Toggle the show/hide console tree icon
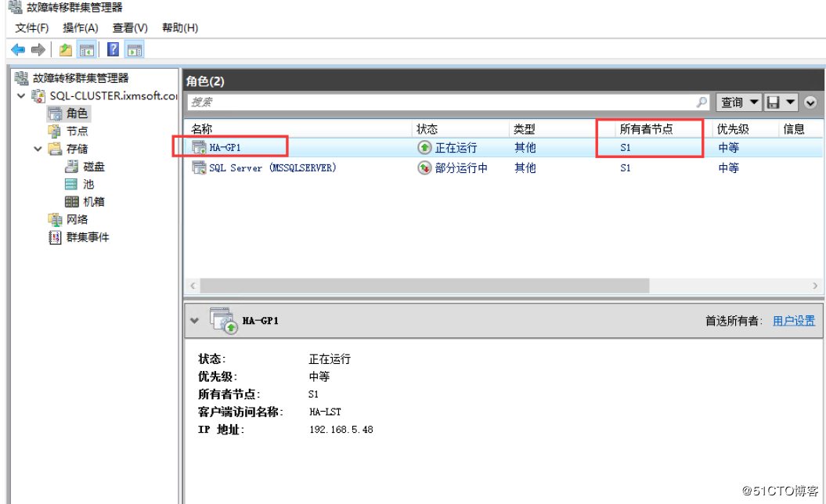The image size is (826, 504). (86, 50)
